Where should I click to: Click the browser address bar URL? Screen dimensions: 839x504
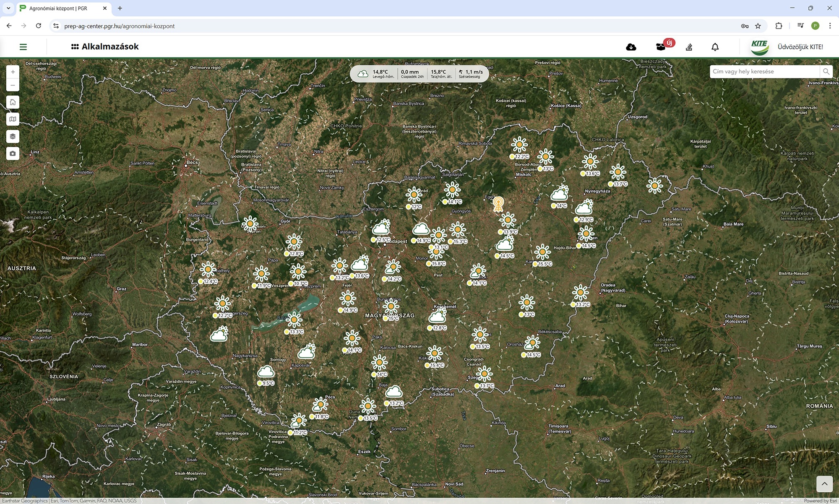click(119, 26)
